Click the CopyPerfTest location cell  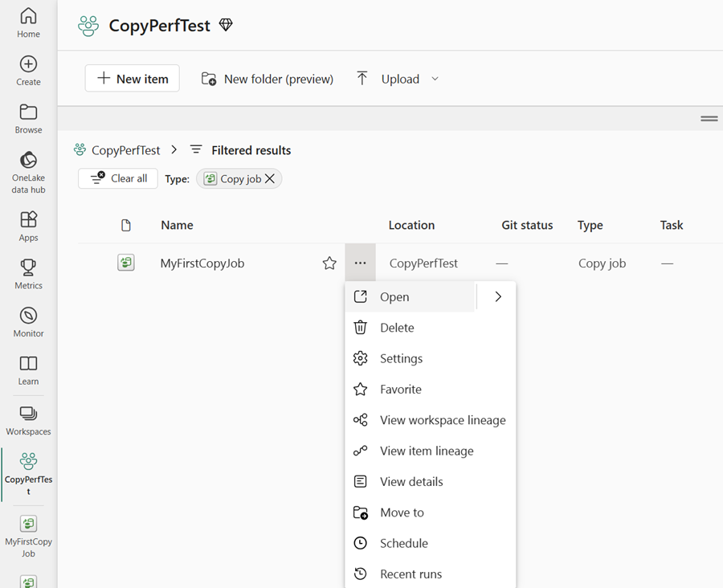[423, 263]
